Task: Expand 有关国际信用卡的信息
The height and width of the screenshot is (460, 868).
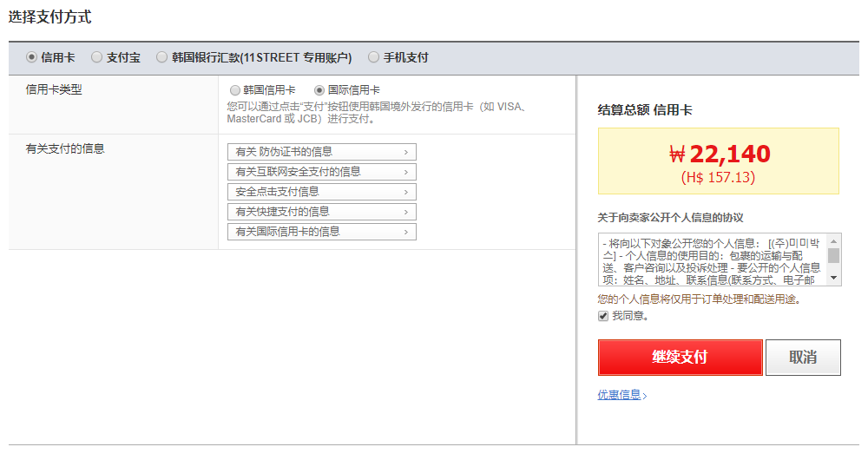Action: pyautogui.click(x=321, y=232)
